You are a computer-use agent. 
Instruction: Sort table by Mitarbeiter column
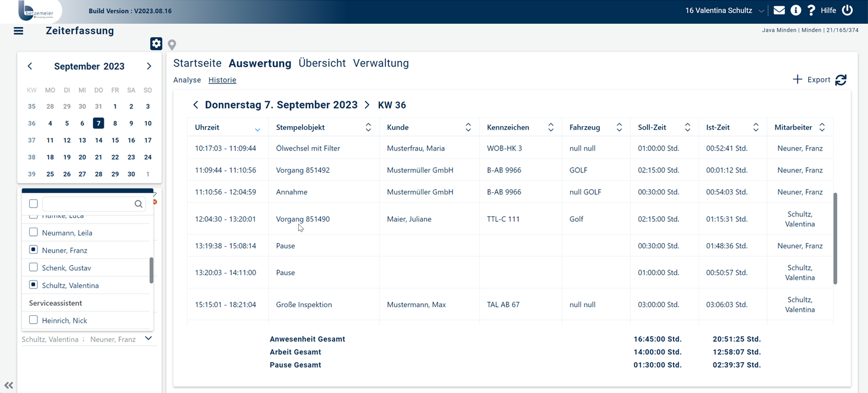[x=822, y=127]
